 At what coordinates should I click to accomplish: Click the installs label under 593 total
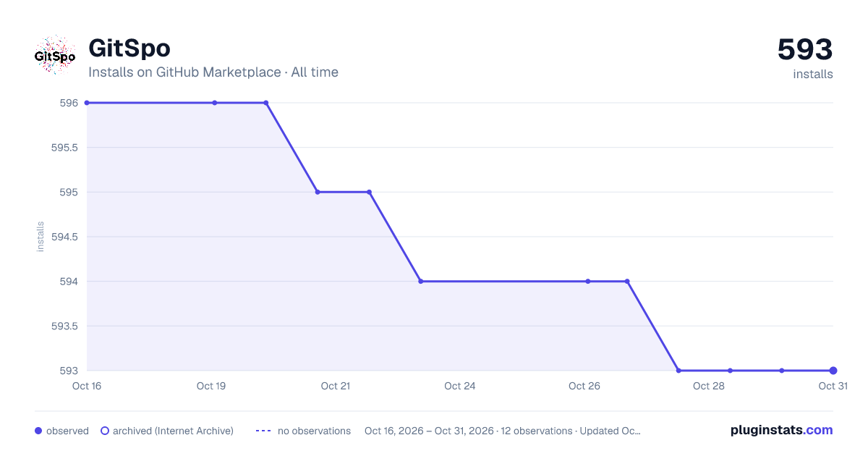tap(813, 75)
